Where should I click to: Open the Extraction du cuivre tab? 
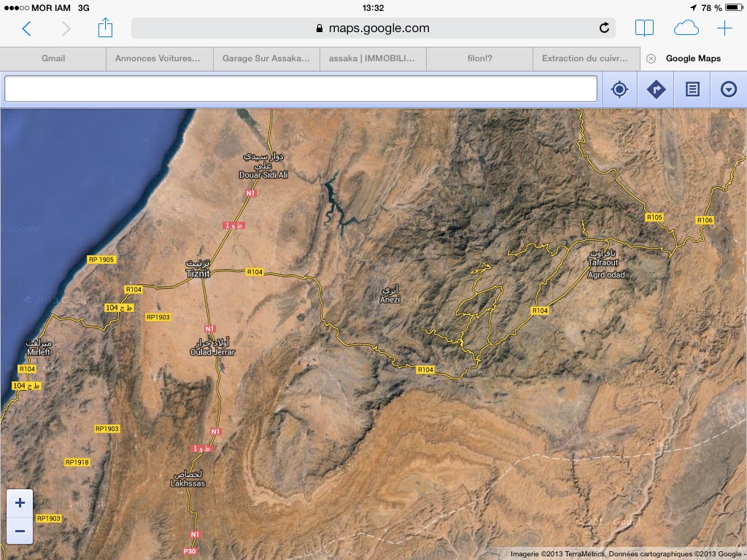(585, 58)
